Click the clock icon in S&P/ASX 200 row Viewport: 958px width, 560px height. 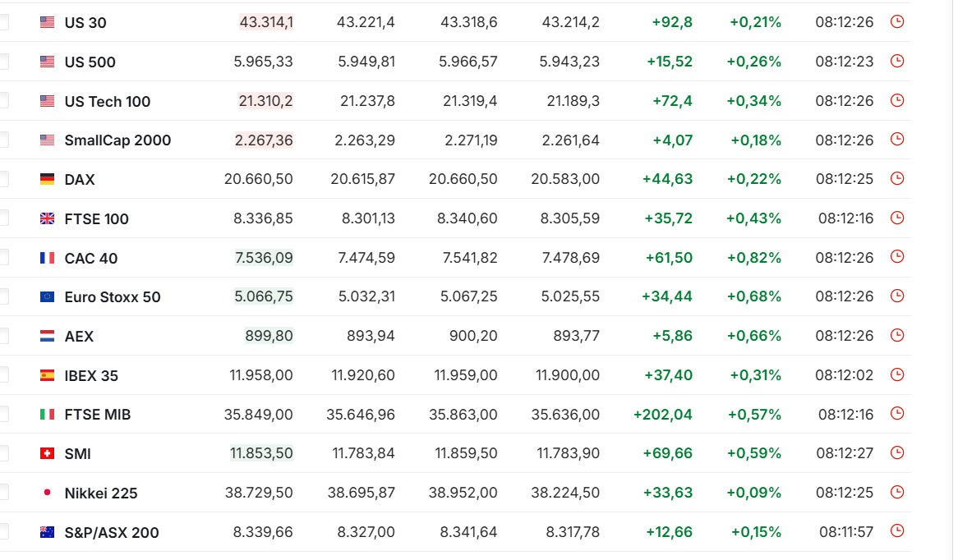point(897,531)
